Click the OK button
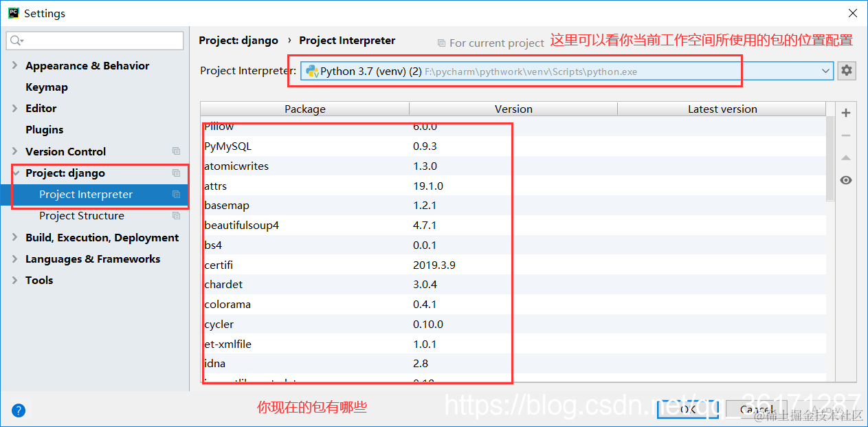The image size is (868, 427). 688,409
